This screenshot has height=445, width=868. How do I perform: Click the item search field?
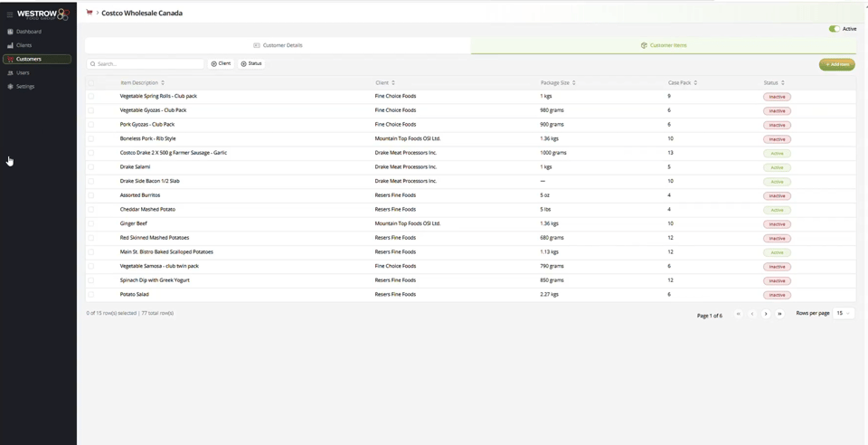(146, 63)
